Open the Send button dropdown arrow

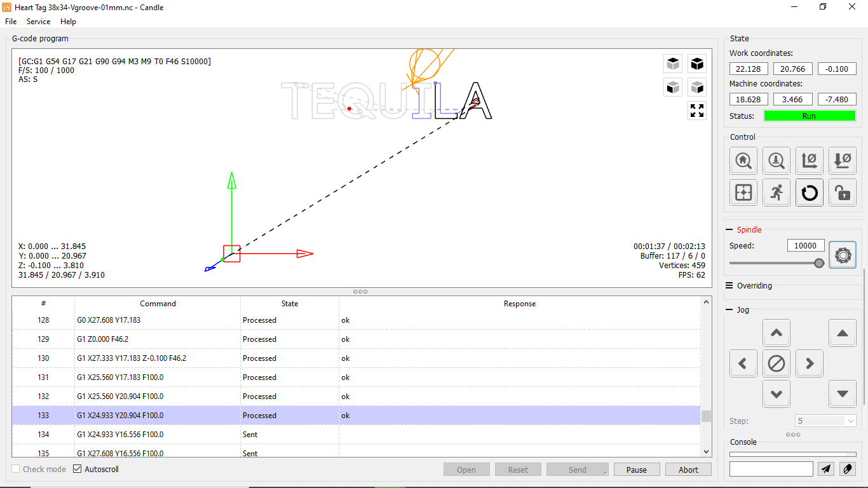pyautogui.click(x=605, y=473)
